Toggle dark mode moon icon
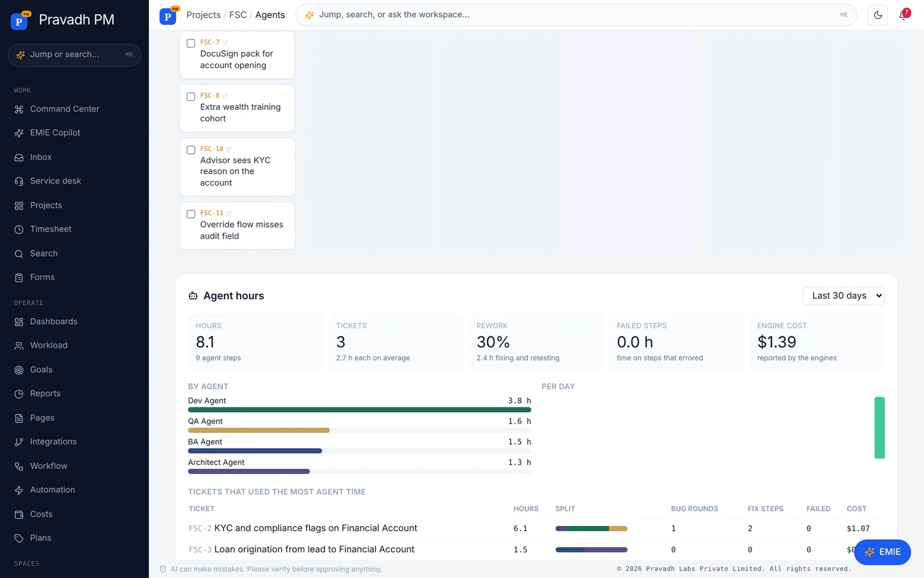 coord(878,15)
